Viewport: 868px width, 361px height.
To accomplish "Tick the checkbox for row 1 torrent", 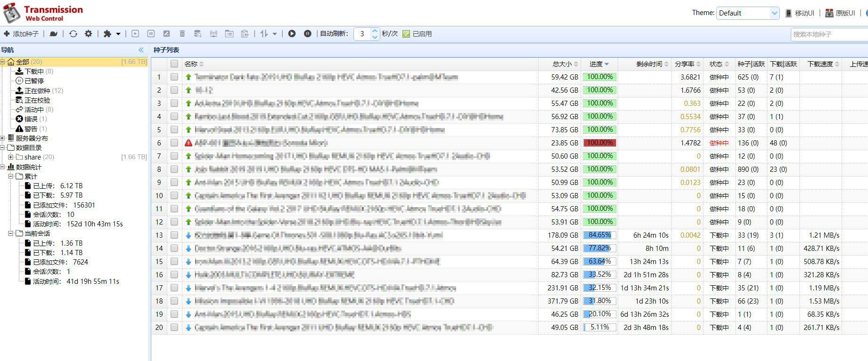I will click(x=174, y=77).
